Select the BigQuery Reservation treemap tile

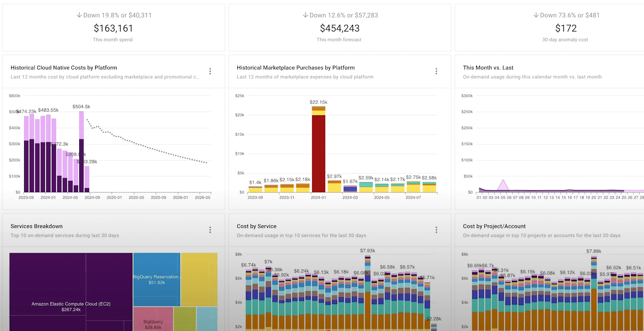(x=157, y=280)
